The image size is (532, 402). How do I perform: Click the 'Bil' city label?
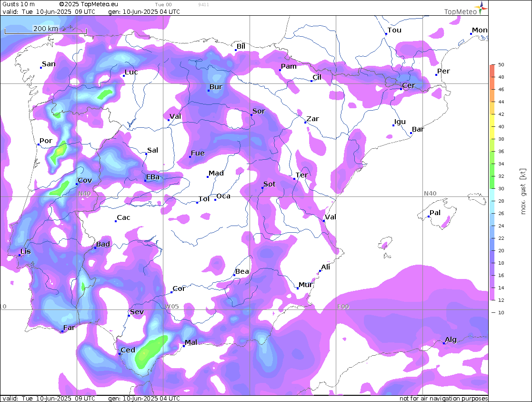[x=241, y=46]
